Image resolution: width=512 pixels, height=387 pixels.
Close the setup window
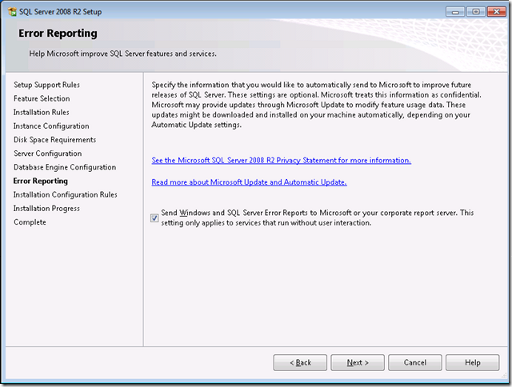point(496,12)
